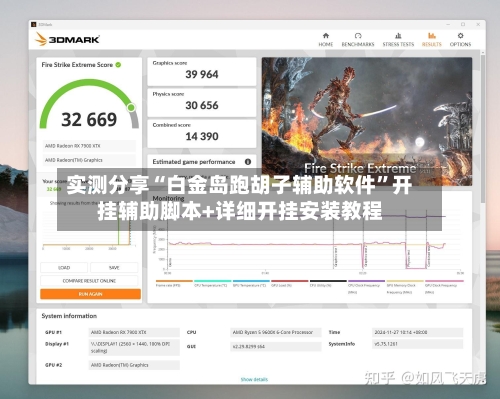Click the Physics score value 30 656
Image resolution: width=500 pixels, height=399 pixels.
pyautogui.click(x=202, y=105)
